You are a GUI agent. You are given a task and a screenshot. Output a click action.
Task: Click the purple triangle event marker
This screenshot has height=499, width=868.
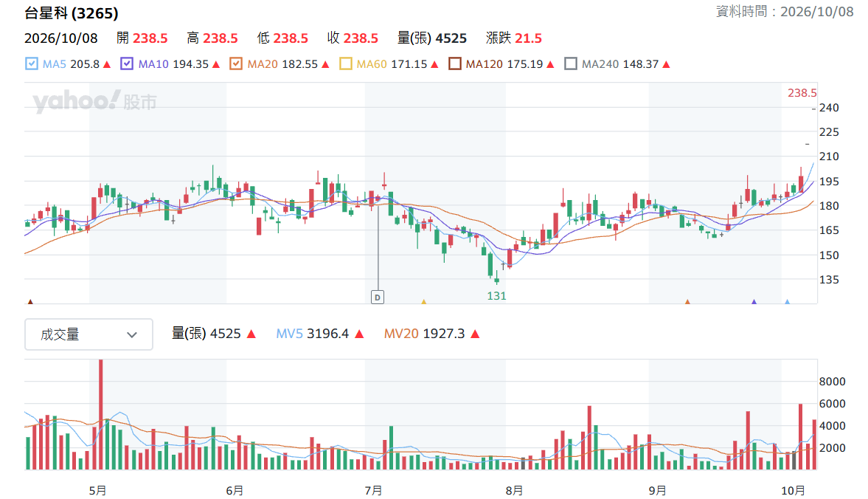click(754, 302)
